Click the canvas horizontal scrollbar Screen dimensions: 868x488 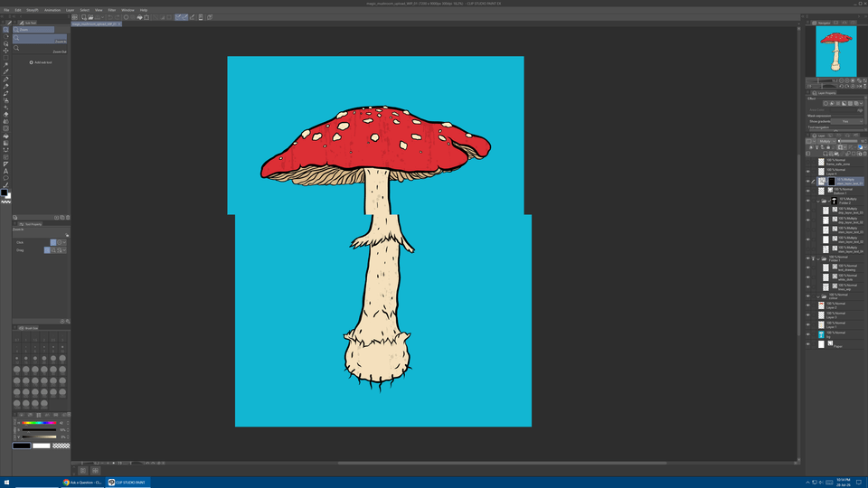[x=502, y=463]
